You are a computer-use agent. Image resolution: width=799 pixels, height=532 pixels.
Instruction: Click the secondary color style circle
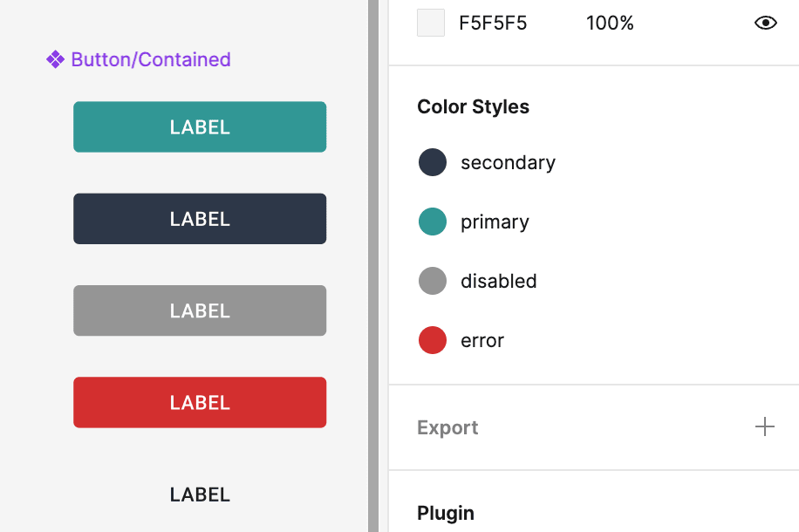(433, 162)
